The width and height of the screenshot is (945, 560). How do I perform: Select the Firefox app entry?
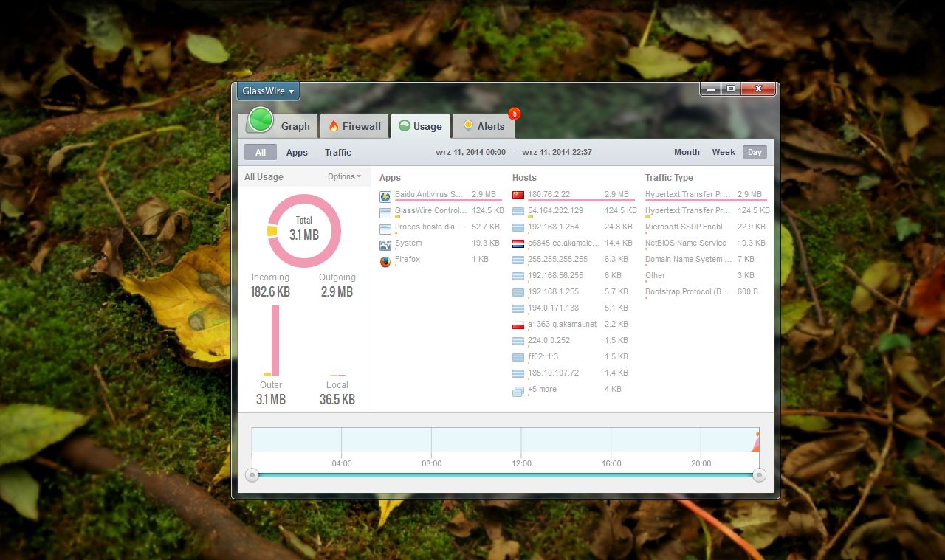(x=441, y=260)
